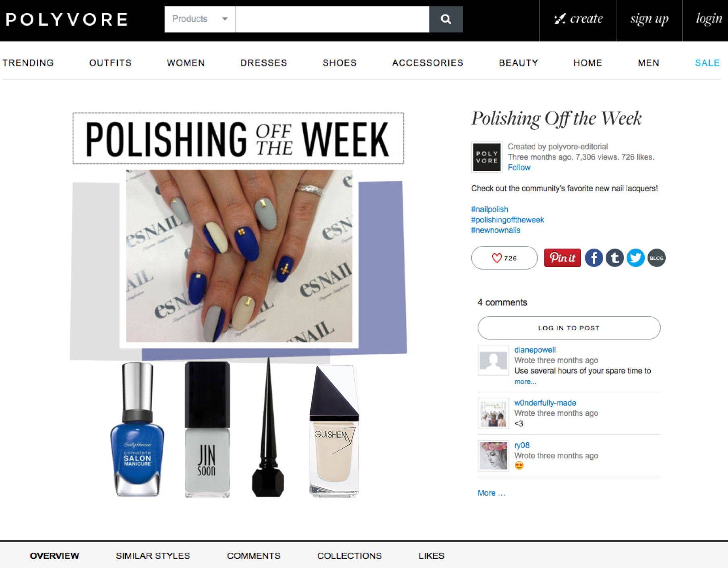Open the Products search category dropdown
The height and width of the screenshot is (568, 728).
click(x=200, y=19)
